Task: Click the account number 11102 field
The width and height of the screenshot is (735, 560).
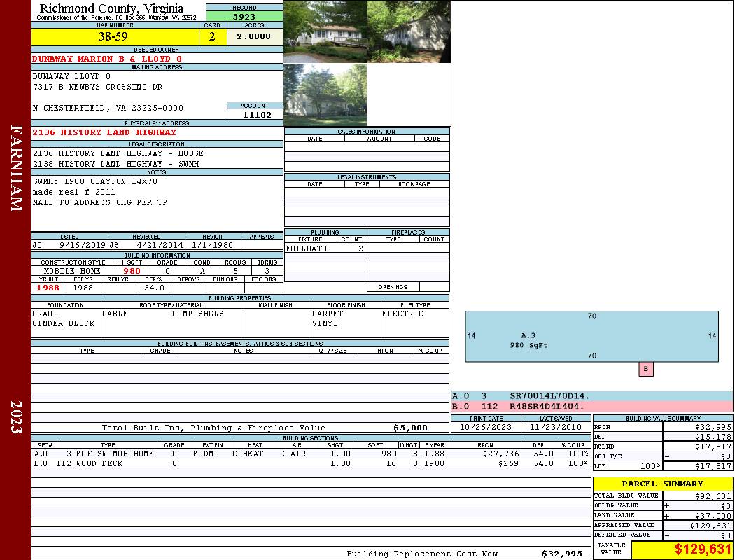Action: pyautogui.click(x=255, y=115)
